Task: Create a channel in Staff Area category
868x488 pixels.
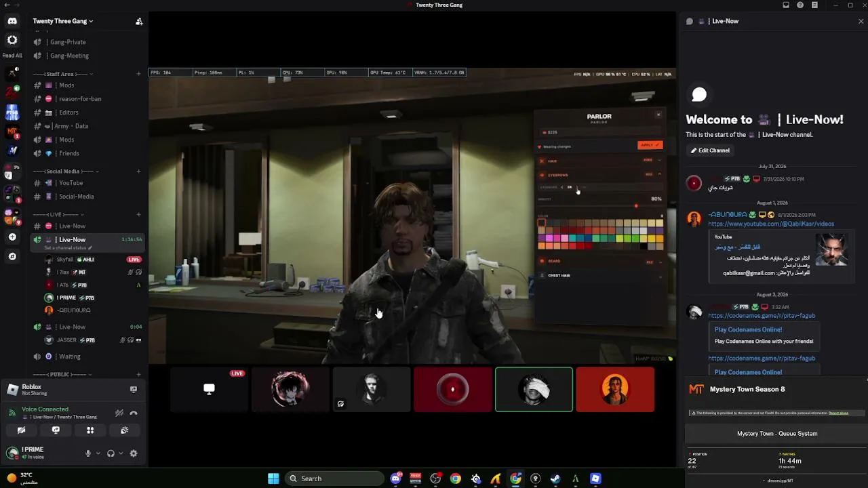Action: tap(138, 74)
